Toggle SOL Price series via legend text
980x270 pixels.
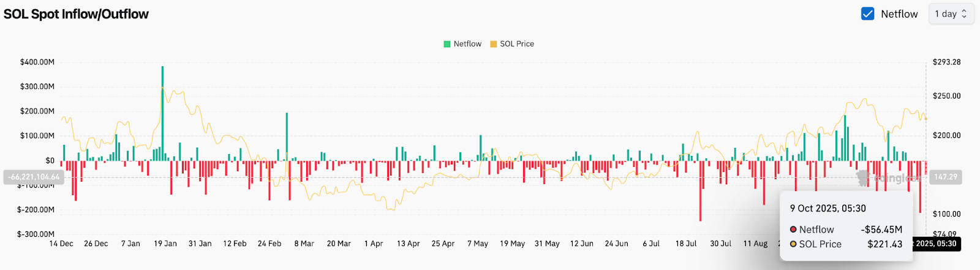tap(517, 44)
